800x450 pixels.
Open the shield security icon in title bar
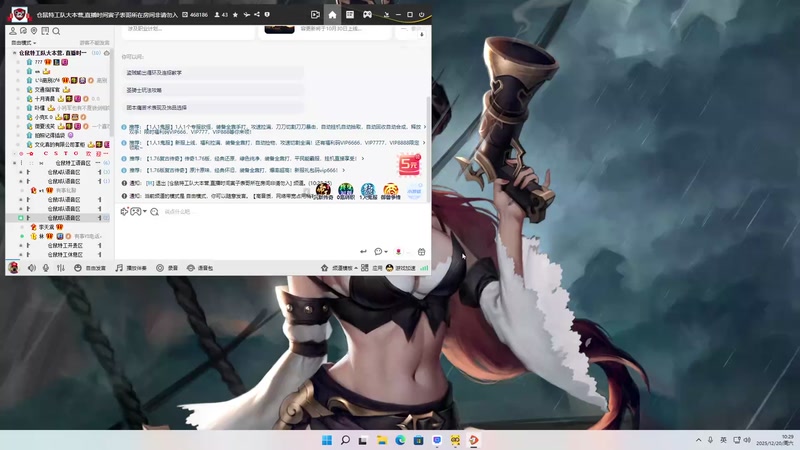pos(267,15)
